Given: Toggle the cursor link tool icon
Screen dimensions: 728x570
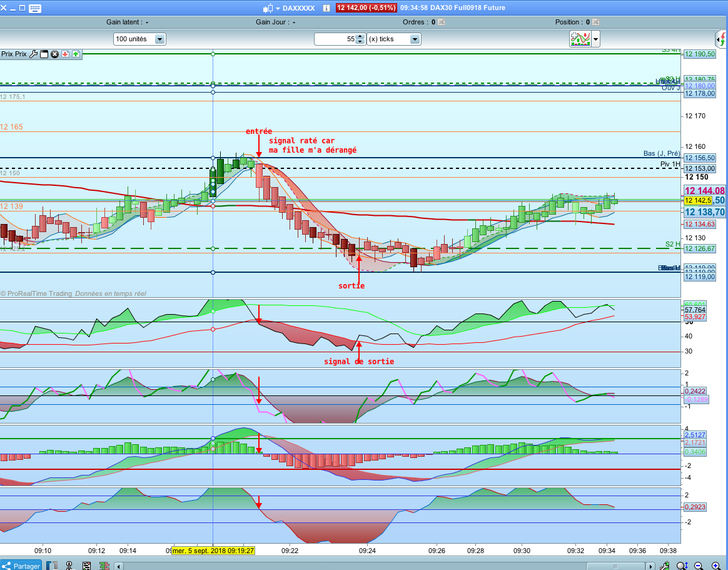Looking at the screenshot, I should pos(69,566).
